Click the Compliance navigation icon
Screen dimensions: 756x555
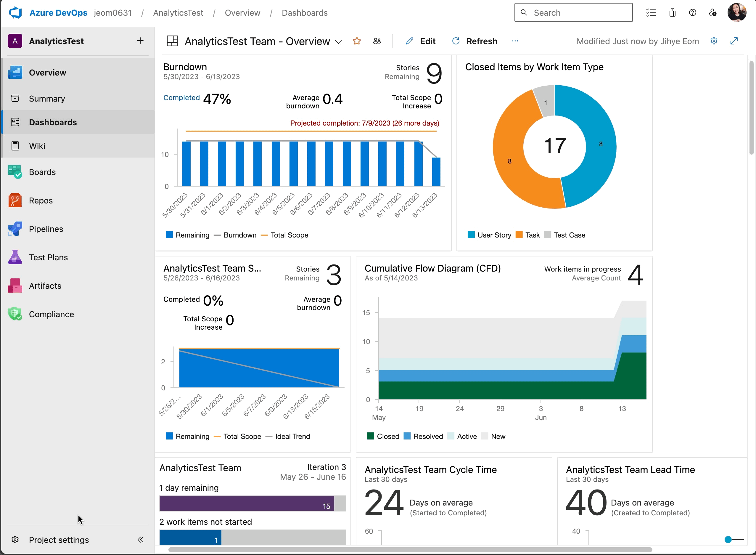[x=15, y=314]
